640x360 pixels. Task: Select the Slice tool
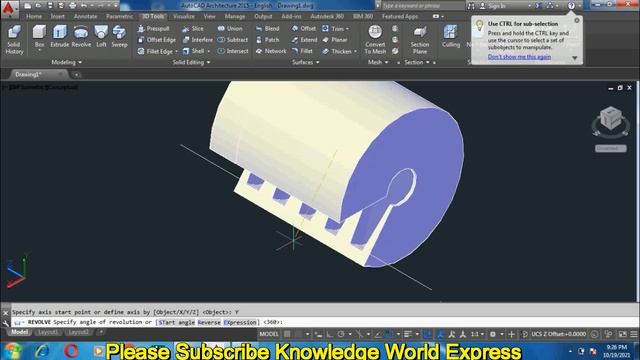point(193,29)
